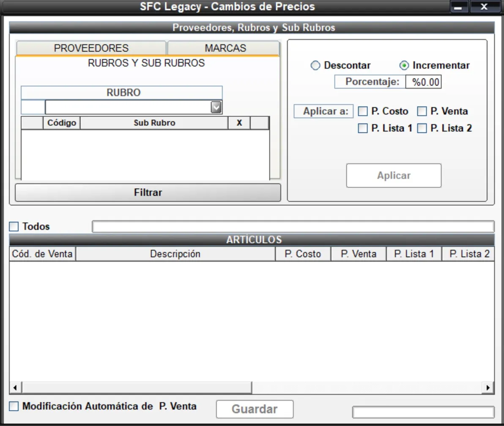
Task: Switch to the PROVEEDORES tab
Action: (91, 48)
